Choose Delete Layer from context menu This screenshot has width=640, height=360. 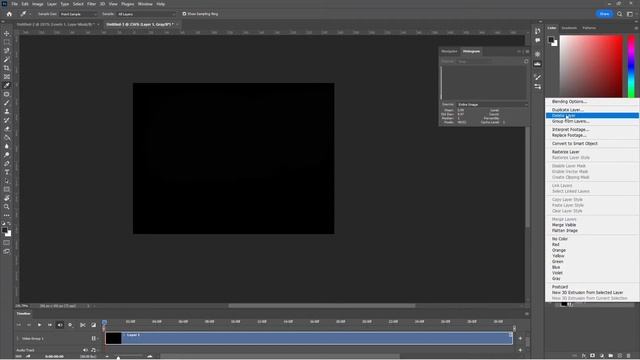click(x=592, y=116)
